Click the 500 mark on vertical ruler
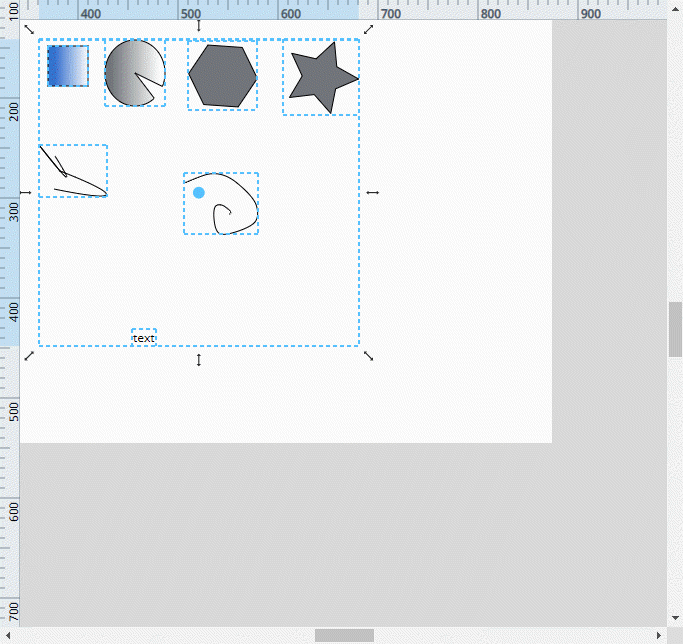This screenshot has width=683, height=644. (x=14, y=412)
